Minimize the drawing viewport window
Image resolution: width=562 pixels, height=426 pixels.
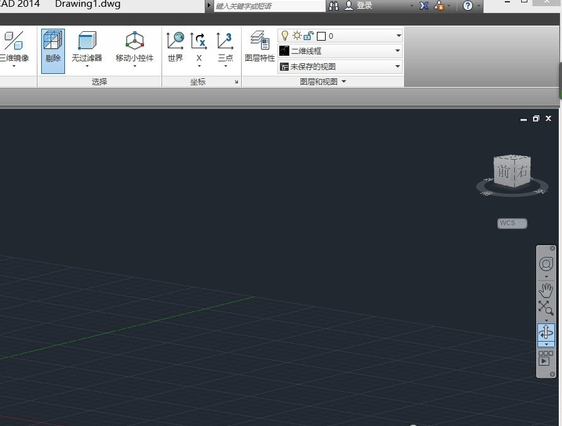(x=524, y=119)
